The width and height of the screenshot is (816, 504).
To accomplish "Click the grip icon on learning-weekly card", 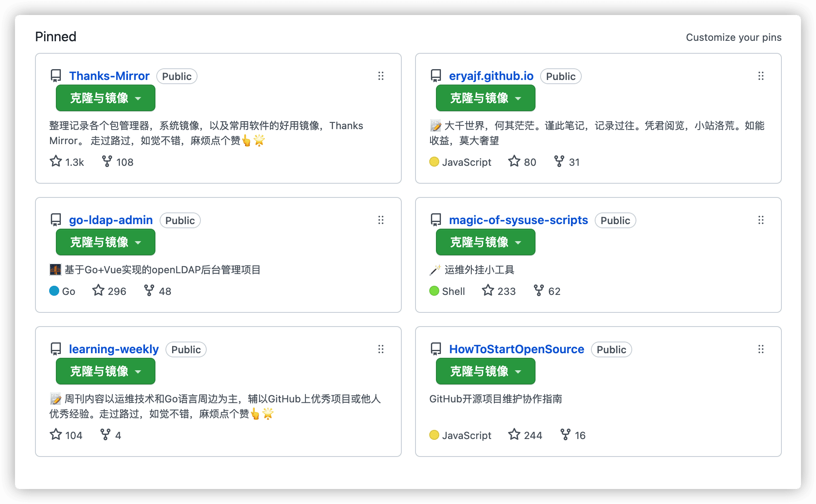I will (380, 349).
